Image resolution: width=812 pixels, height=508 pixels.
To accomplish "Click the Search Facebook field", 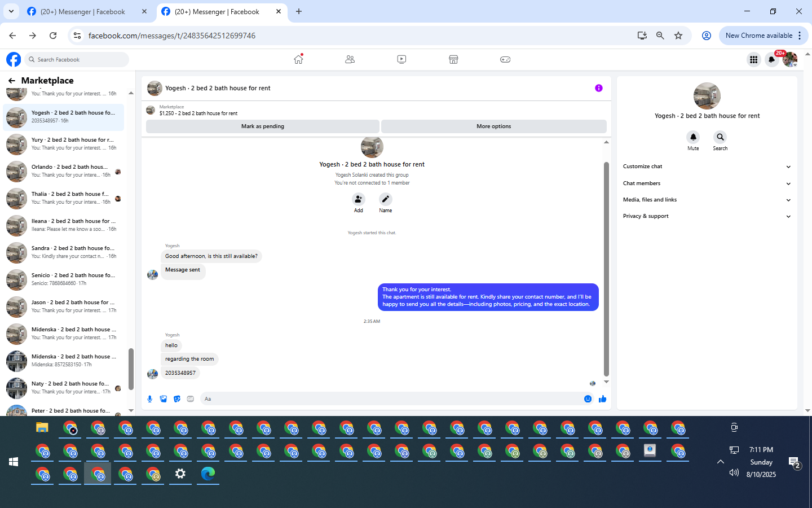I will 77,59.
